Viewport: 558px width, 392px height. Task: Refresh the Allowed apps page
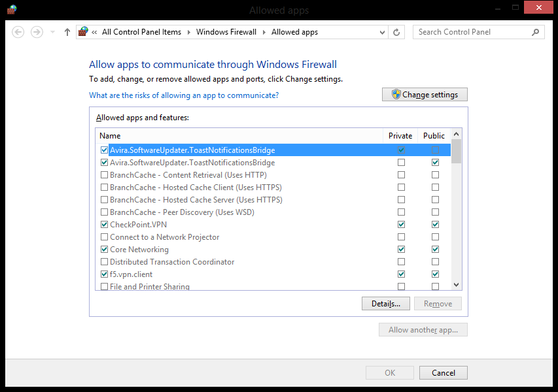(397, 32)
